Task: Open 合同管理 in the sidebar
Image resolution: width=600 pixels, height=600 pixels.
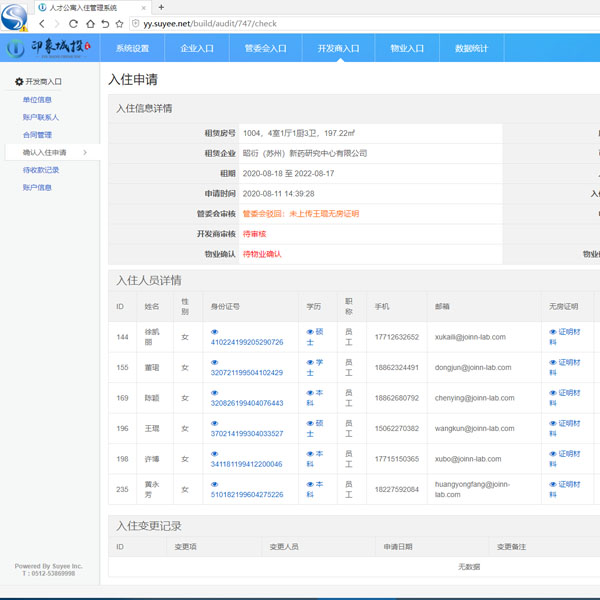Action: click(x=37, y=135)
